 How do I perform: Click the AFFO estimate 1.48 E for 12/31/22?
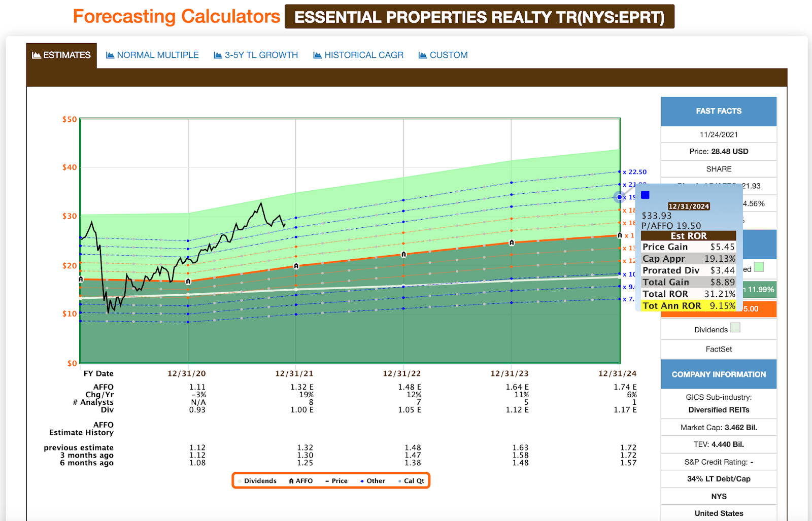point(410,387)
